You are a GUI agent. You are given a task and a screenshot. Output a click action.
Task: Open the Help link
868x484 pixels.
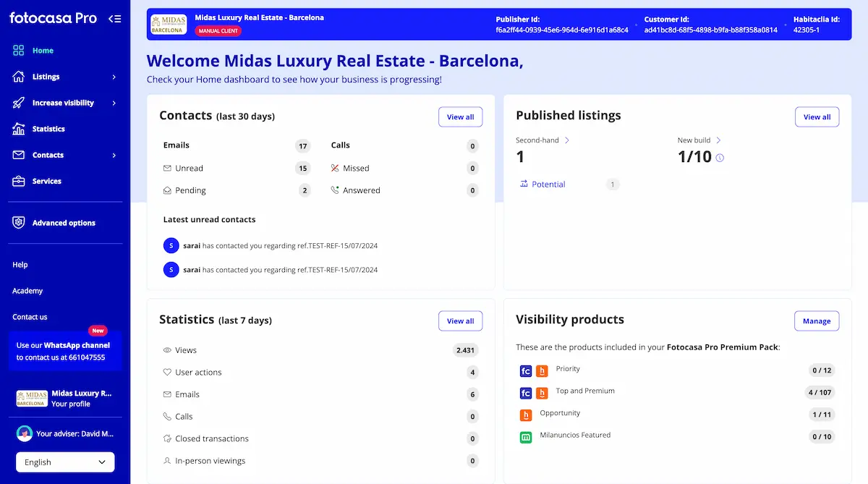coord(20,265)
